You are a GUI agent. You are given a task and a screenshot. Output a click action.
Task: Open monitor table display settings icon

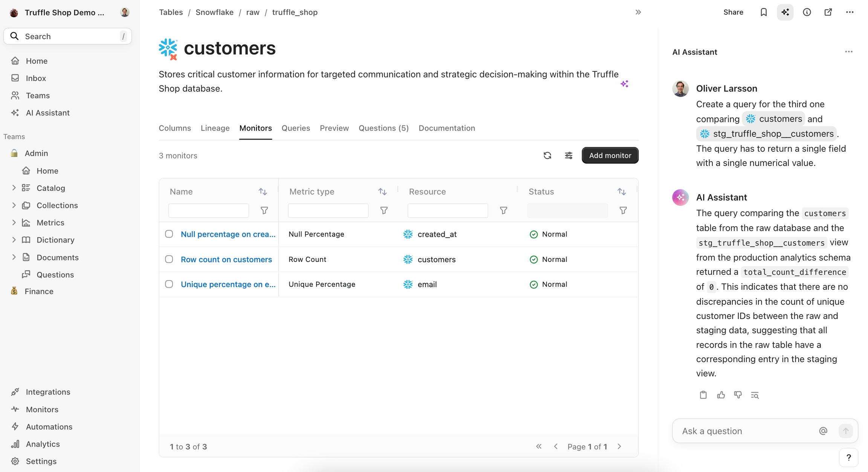[x=568, y=155]
